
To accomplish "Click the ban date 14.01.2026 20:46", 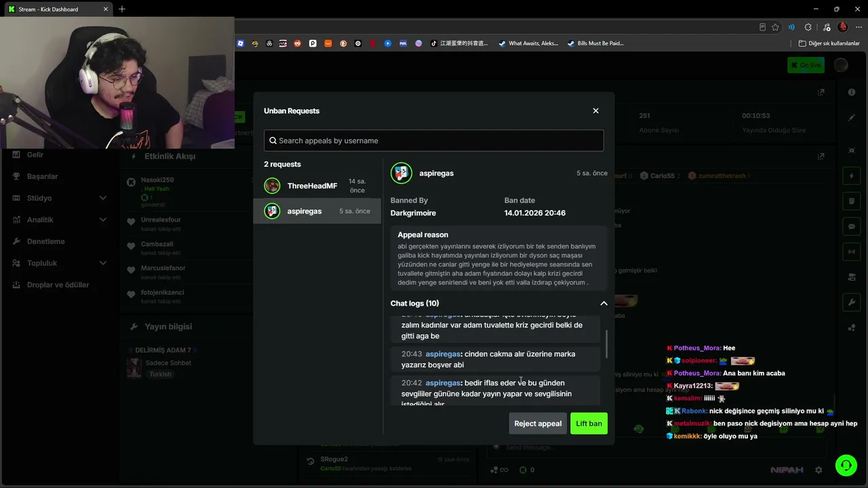I will [x=535, y=213].
